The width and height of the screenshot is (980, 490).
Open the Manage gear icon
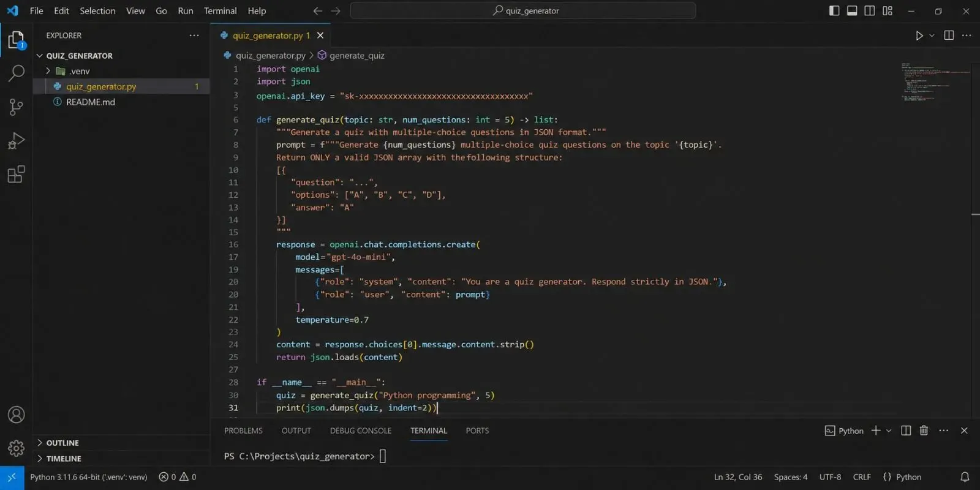[x=16, y=448]
